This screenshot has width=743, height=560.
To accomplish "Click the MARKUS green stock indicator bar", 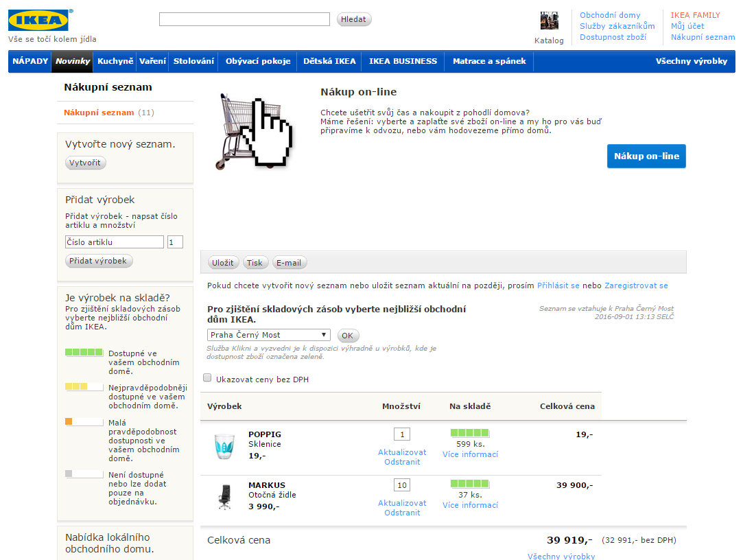I will coord(469,483).
